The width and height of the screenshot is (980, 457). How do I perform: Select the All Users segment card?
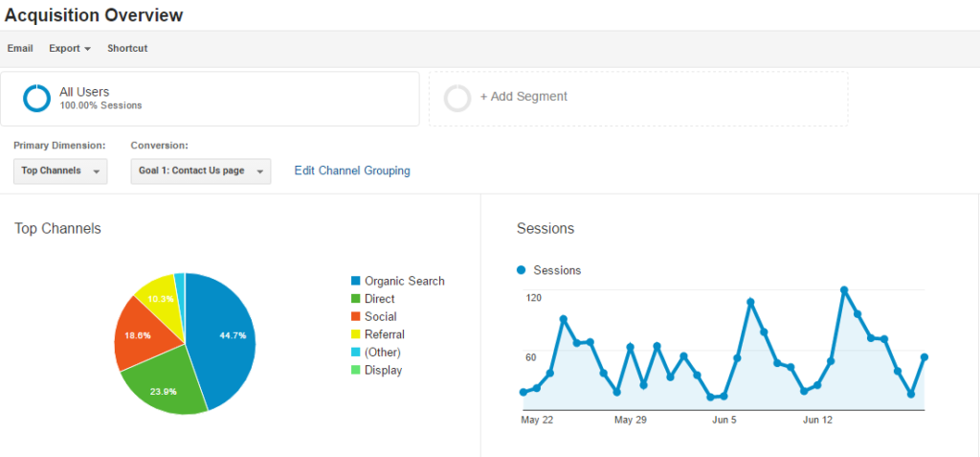click(210, 99)
